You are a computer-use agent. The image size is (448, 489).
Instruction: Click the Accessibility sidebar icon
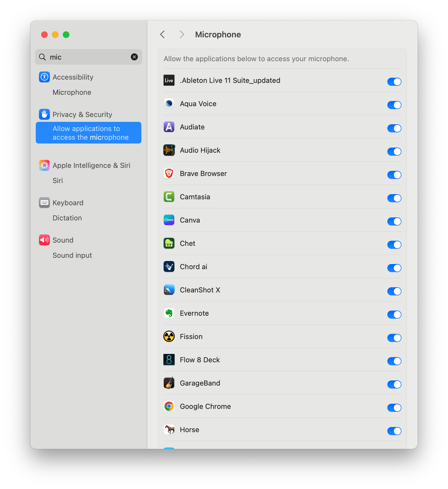pyautogui.click(x=44, y=77)
